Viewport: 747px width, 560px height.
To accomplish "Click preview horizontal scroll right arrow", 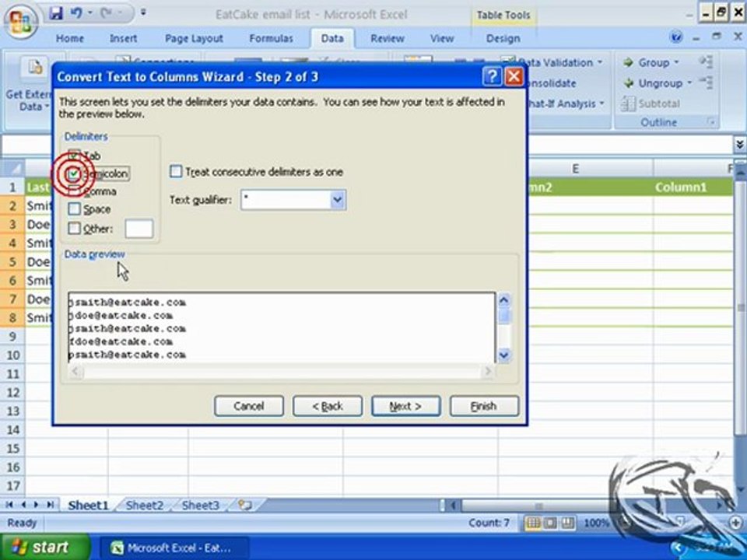I will [488, 371].
